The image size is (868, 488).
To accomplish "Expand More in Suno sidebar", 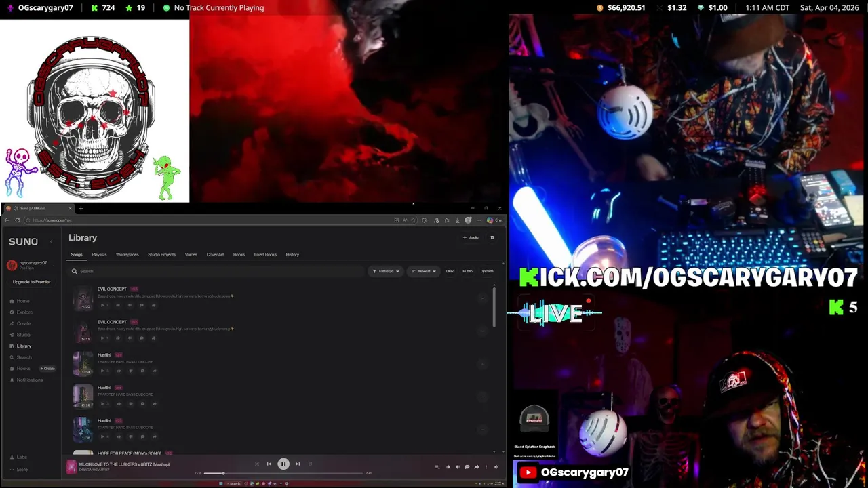I will click(19, 469).
